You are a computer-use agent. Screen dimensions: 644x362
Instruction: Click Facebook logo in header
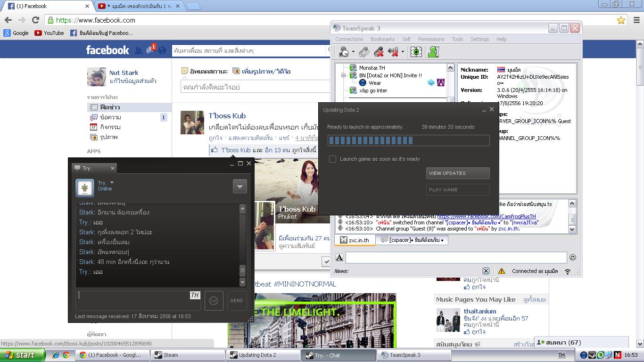[x=107, y=50]
